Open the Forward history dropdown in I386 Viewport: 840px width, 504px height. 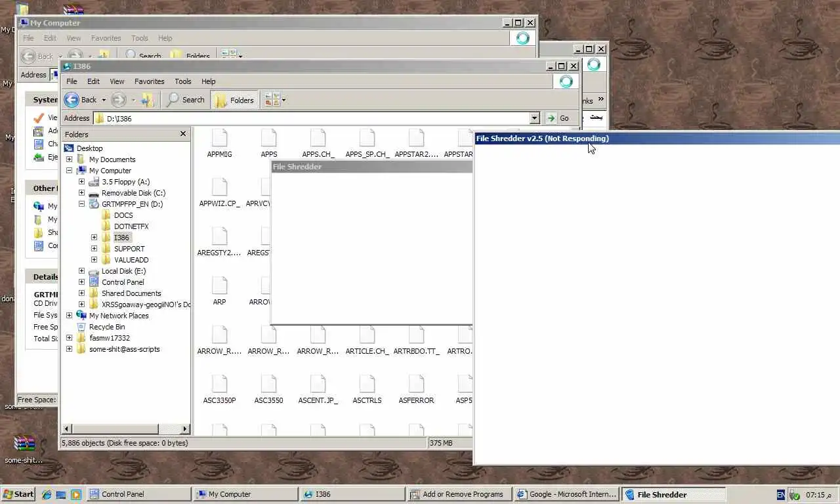(133, 100)
